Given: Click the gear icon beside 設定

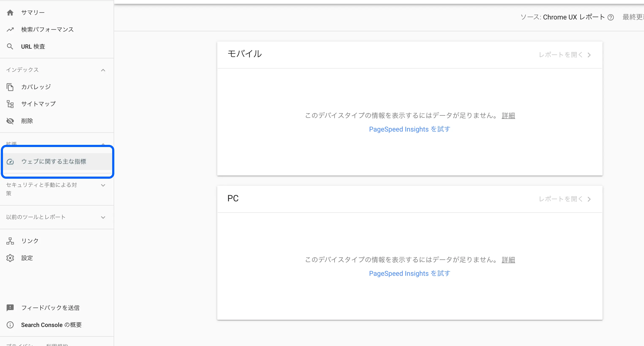Looking at the screenshot, I should coord(10,258).
